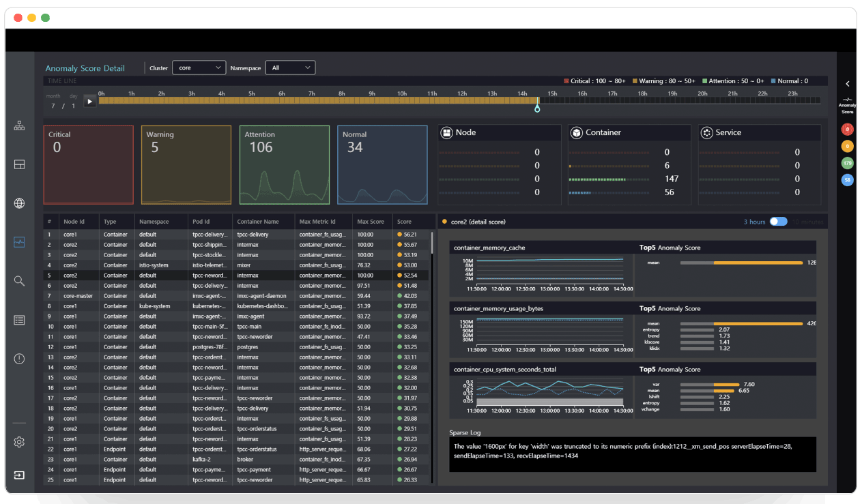Collapse the right Anomaly Score side panel
Viewport: 862px width, 504px height.
click(847, 84)
